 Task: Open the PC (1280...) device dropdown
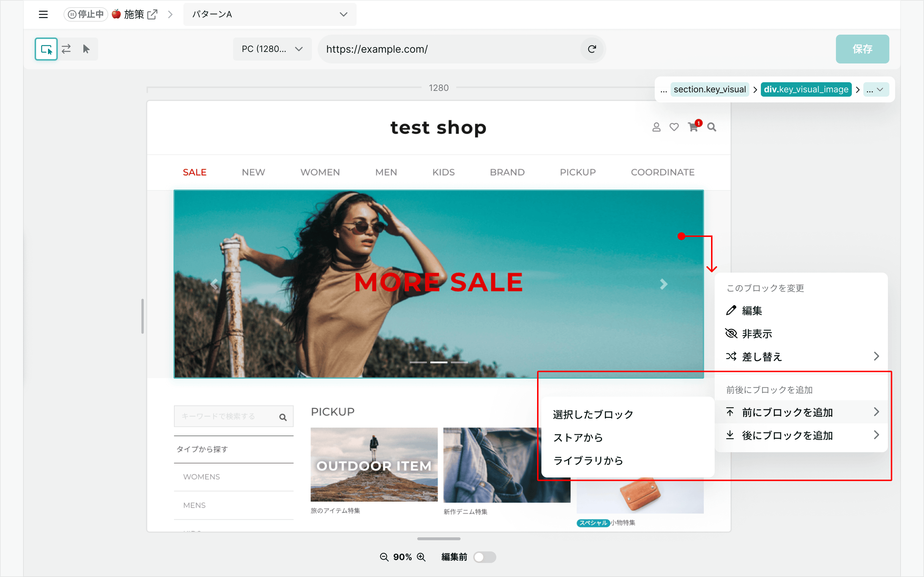click(272, 49)
